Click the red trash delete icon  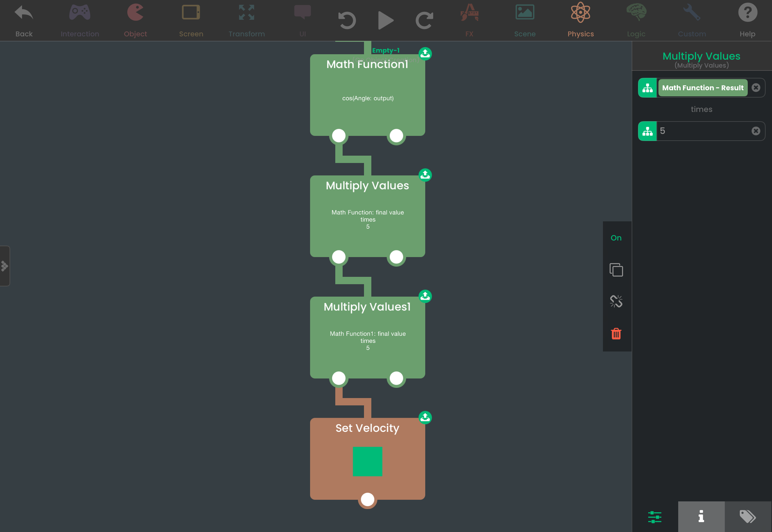616,334
